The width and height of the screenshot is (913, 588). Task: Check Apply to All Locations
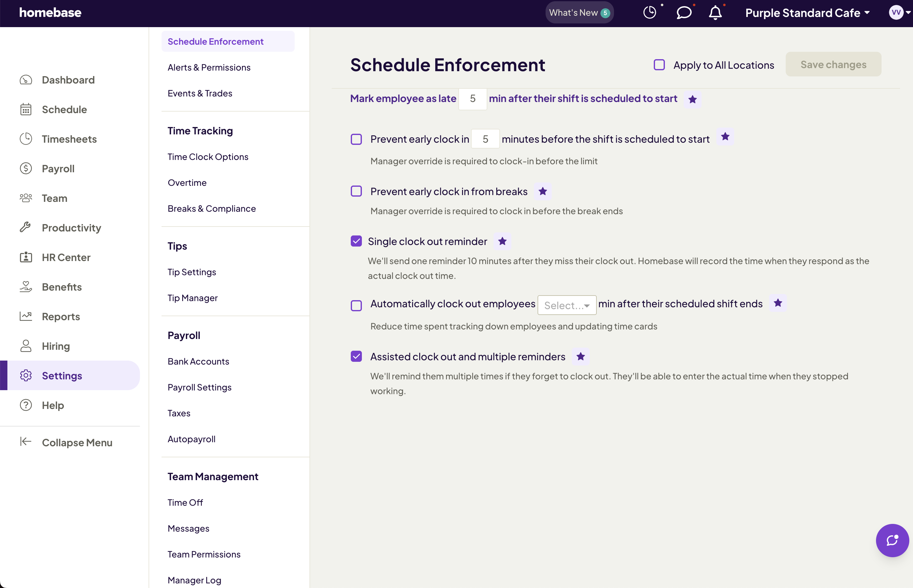659,65
